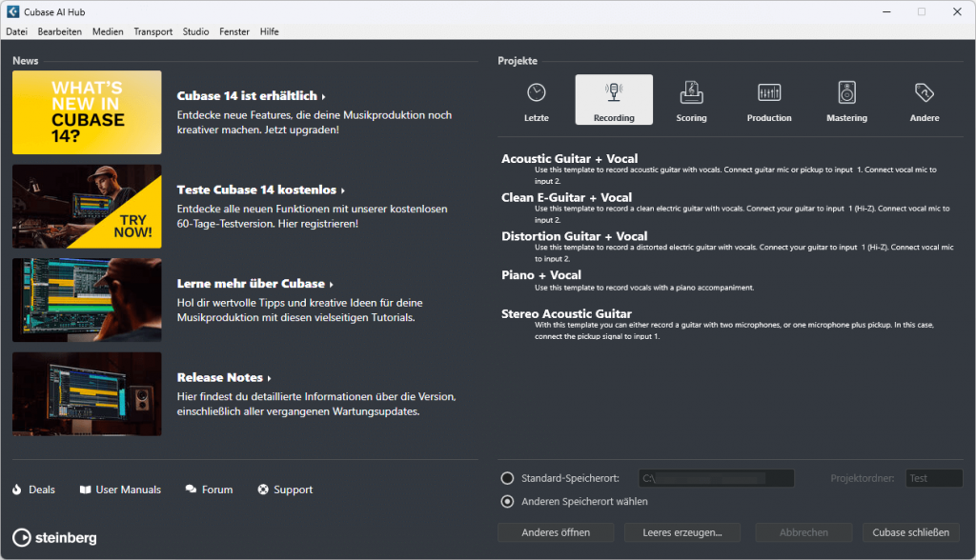This screenshot has width=976, height=560.
Task: Click the What's New in Cubase 14 thumbnail
Action: coord(87,112)
